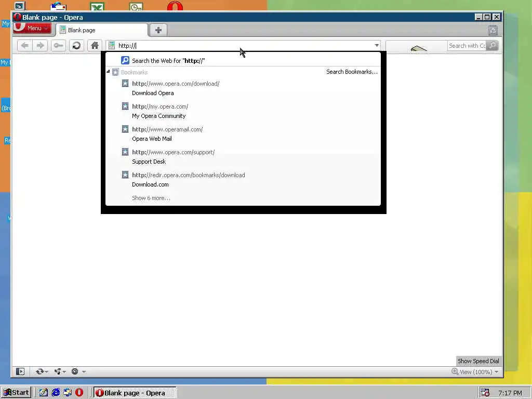Select the Blank page tab

coord(101,30)
